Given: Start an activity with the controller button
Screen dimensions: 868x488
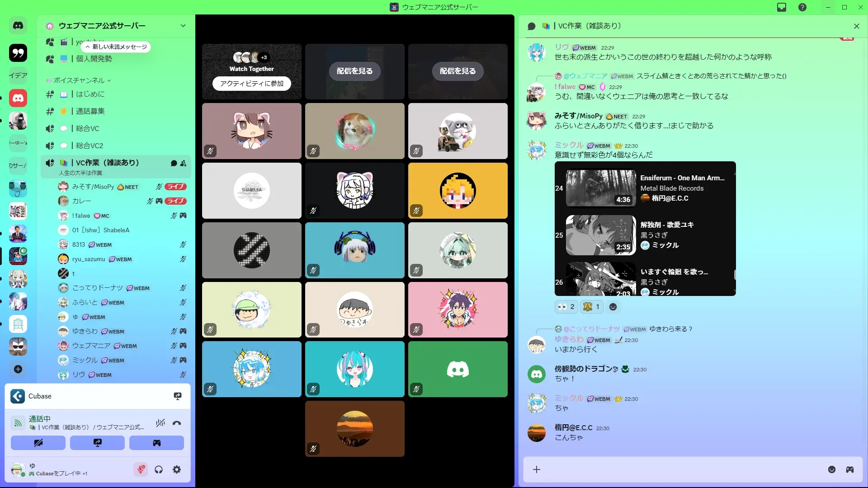Looking at the screenshot, I should tap(156, 443).
